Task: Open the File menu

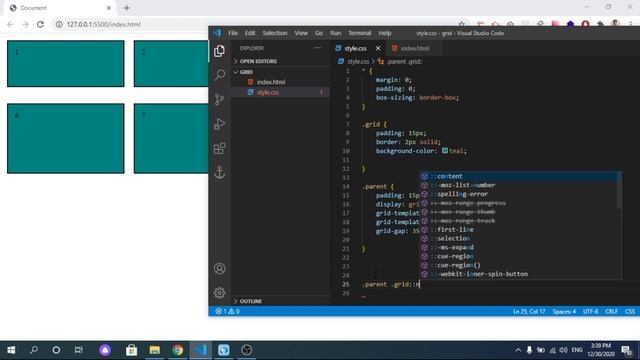Action: pyautogui.click(x=233, y=33)
